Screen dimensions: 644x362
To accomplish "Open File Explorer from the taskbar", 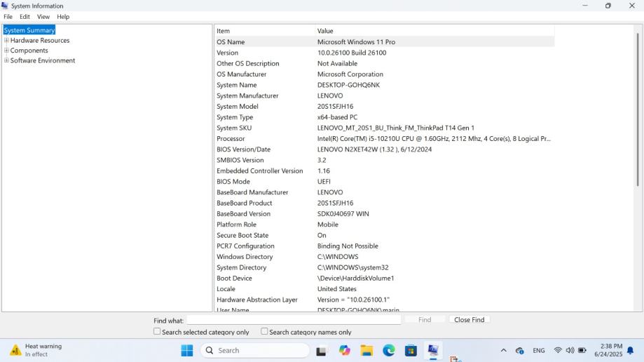I will (366, 351).
